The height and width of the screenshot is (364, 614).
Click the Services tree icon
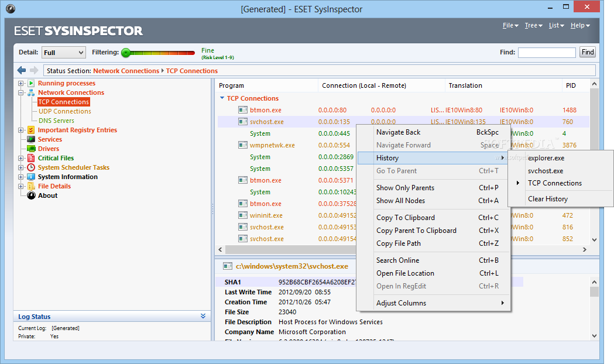click(31, 139)
